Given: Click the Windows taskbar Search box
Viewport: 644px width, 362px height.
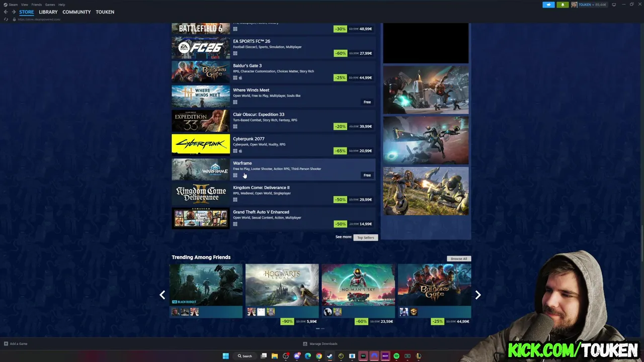Looking at the screenshot, I should pos(245,356).
